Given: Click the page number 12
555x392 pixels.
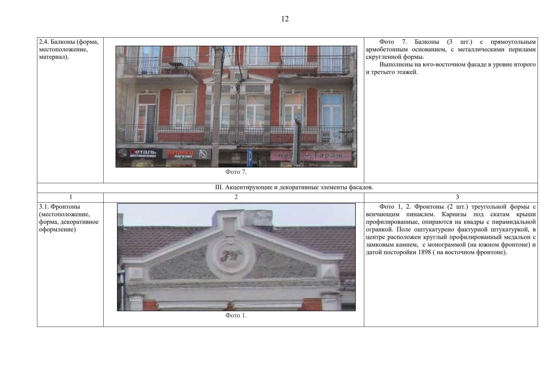Looking at the screenshot, I should coord(285,19).
